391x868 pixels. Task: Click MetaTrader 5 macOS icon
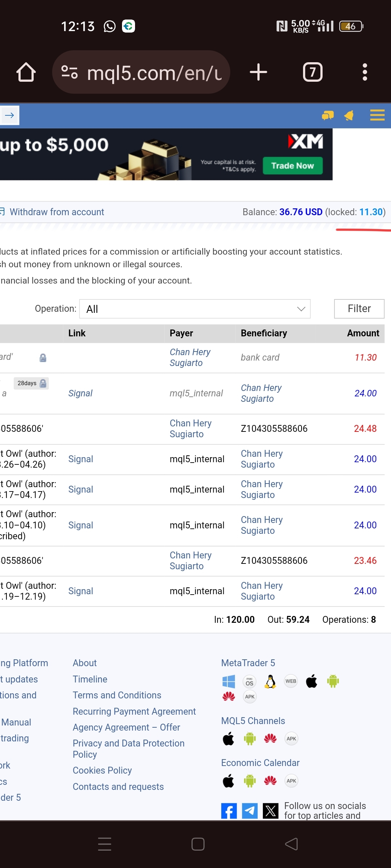click(249, 682)
